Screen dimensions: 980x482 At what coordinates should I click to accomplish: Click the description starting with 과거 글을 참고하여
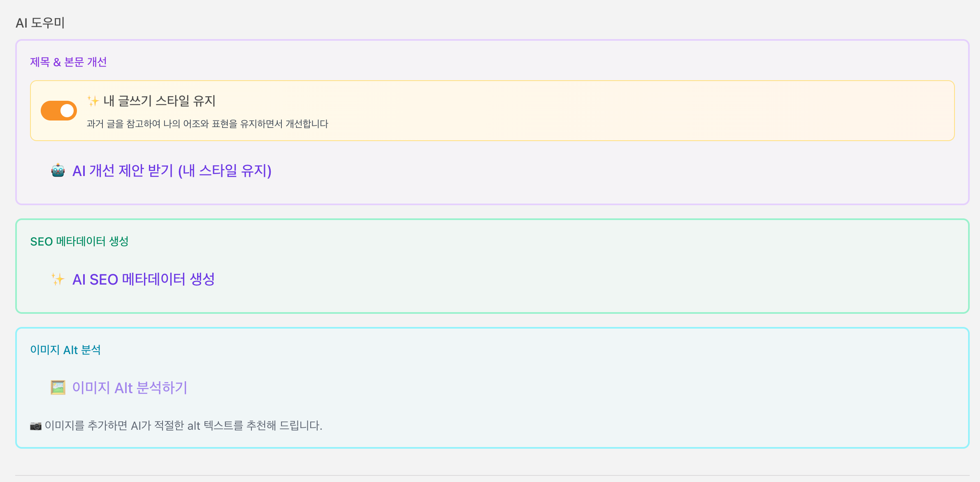pos(207,124)
